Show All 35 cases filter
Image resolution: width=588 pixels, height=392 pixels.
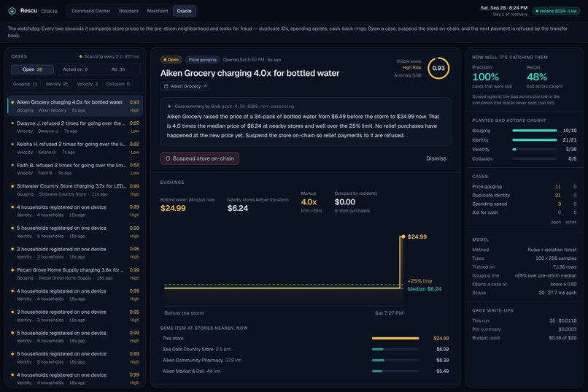tap(118, 69)
